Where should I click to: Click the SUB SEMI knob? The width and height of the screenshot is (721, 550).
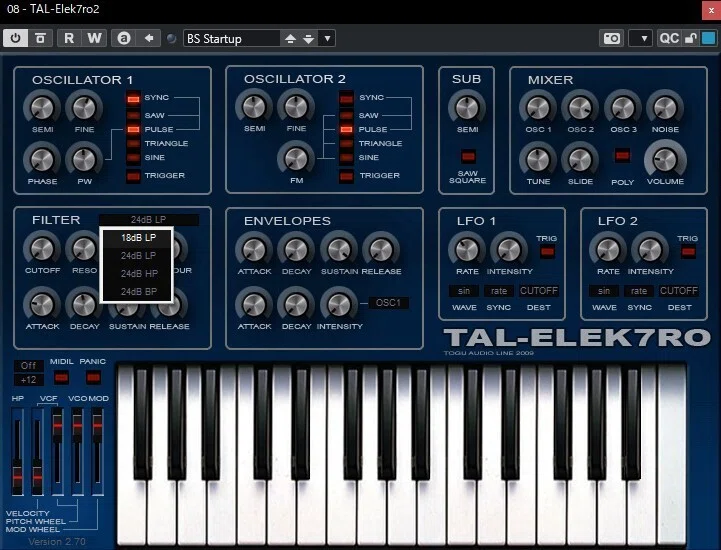(467, 109)
